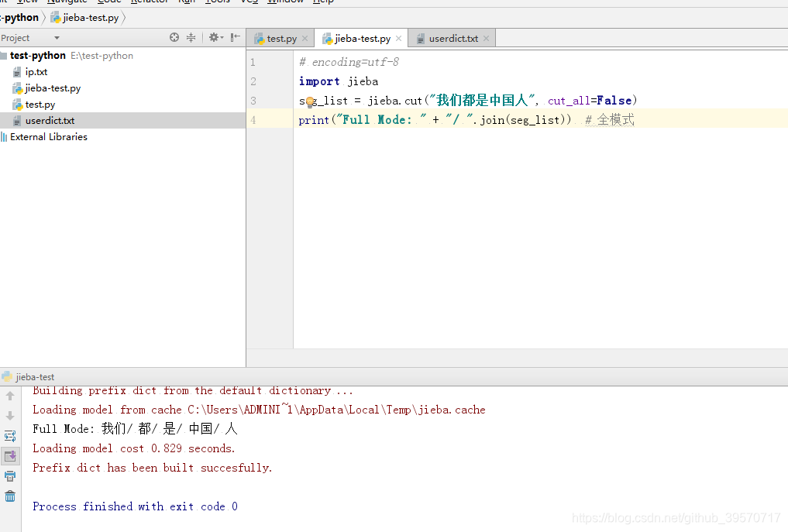
Task: Click the clear all trash icon in Run panel
Action: (x=10, y=496)
